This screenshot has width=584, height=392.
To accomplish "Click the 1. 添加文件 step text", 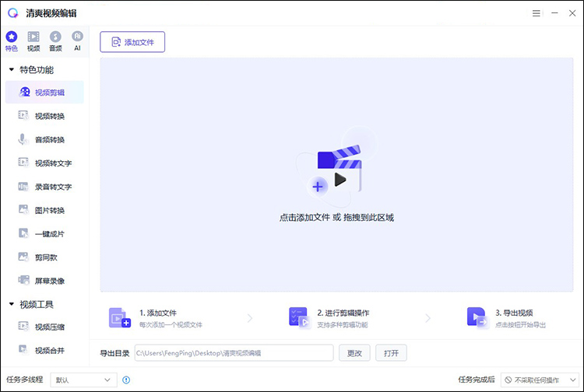I will (x=158, y=313).
